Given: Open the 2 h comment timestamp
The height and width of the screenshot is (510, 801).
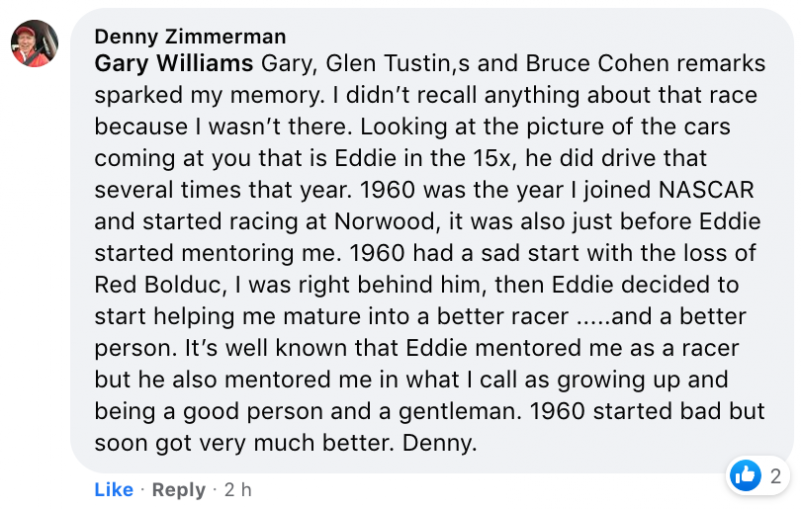Looking at the screenshot, I should 238,490.
